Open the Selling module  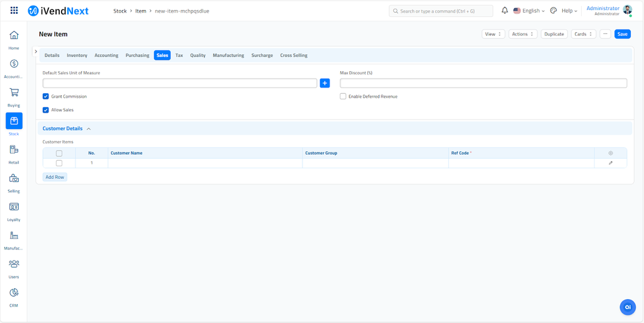[14, 183]
